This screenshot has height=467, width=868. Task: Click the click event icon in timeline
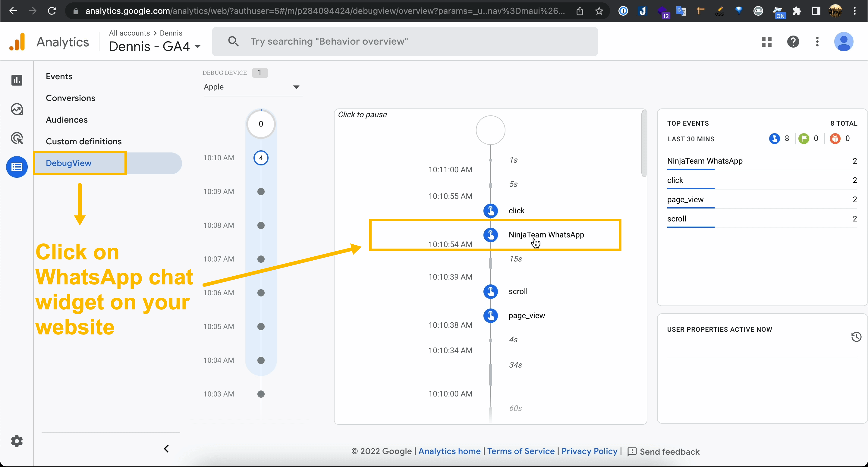pyautogui.click(x=491, y=211)
